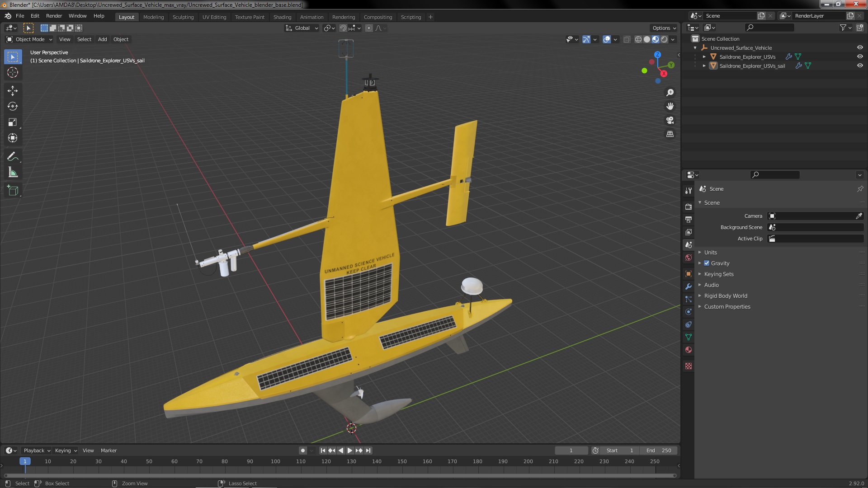Open the Texture properties tab
The image size is (868, 488).
click(689, 366)
